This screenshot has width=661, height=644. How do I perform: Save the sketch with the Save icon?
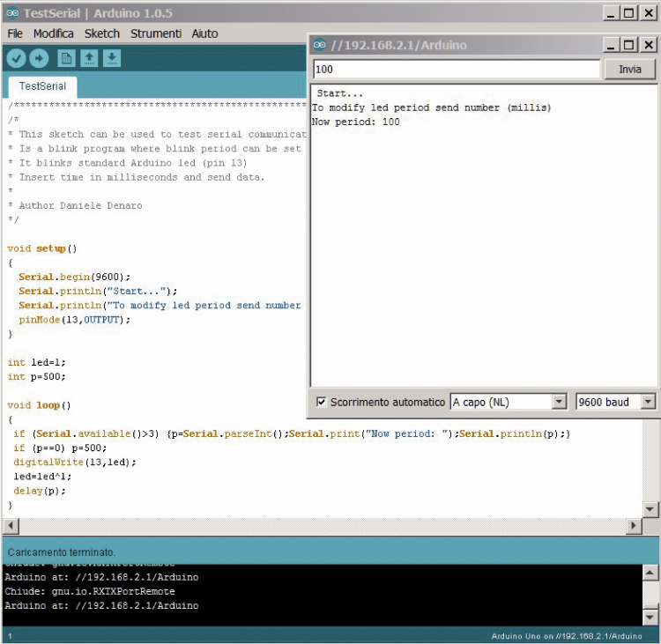point(112,58)
